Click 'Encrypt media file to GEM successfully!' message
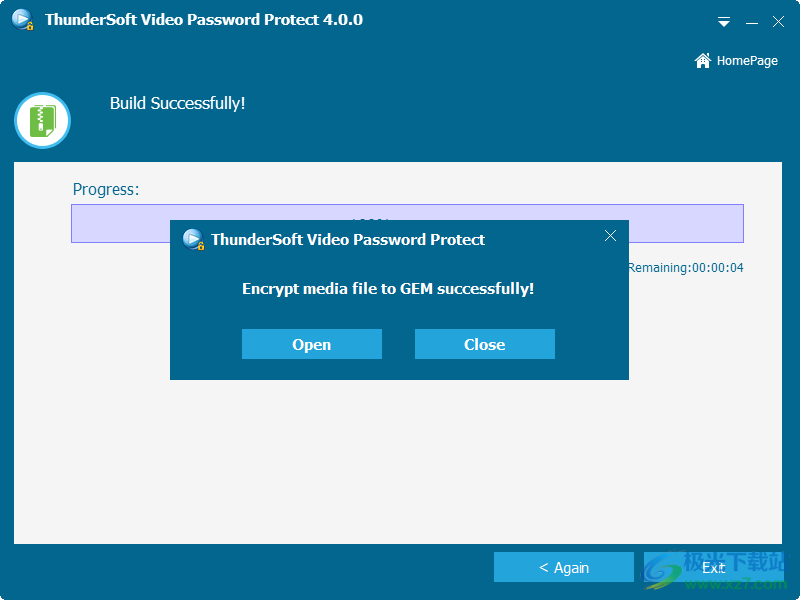Screen dimensions: 800x600 point(388,289)
